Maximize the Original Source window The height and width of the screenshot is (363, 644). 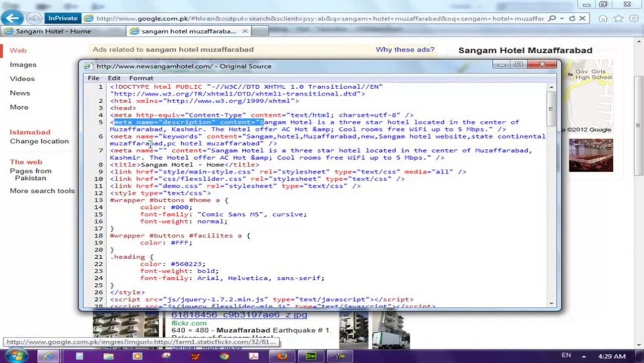519,65
